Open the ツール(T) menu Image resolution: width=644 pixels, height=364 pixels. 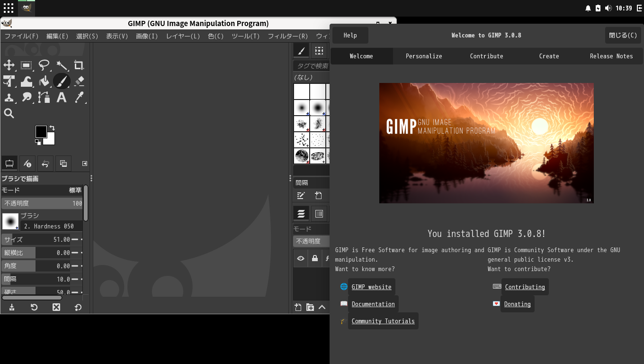[x=246, y=36]
